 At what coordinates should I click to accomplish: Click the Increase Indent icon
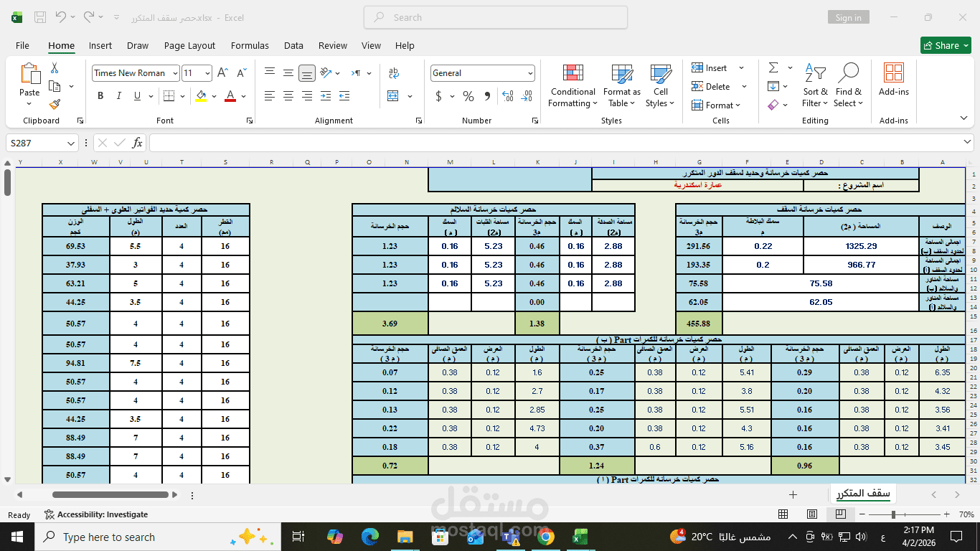(x=344, y=95)
